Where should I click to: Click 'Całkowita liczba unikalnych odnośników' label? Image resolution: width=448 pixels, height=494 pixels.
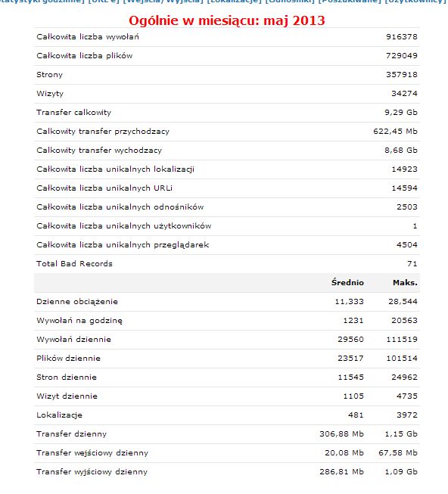point(120,207)
